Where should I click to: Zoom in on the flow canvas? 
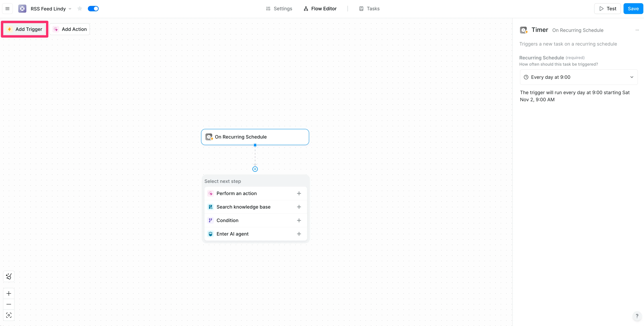pos(9,293)
